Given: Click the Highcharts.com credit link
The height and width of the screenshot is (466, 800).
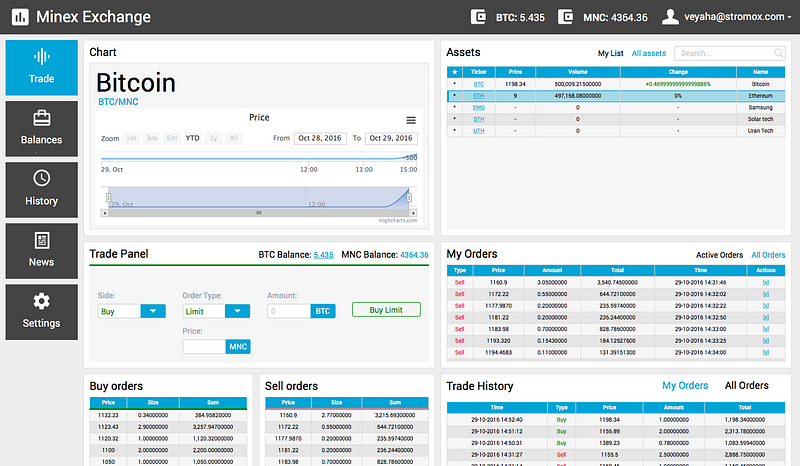Looking at the screenshot, I should 397,220.
